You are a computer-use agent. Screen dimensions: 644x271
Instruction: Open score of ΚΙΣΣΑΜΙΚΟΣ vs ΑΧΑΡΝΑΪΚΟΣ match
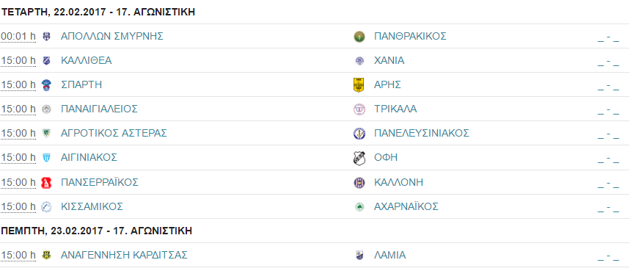point(608,208)
